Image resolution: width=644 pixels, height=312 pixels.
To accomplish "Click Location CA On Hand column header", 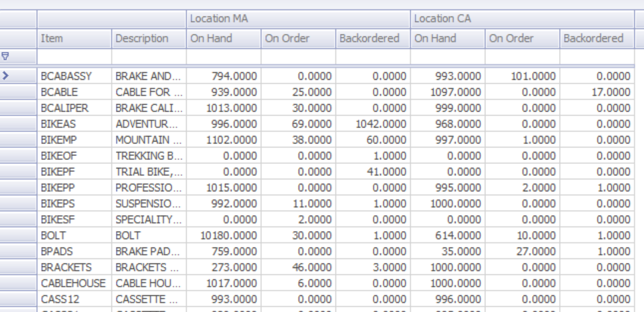I will coord(448,39).
